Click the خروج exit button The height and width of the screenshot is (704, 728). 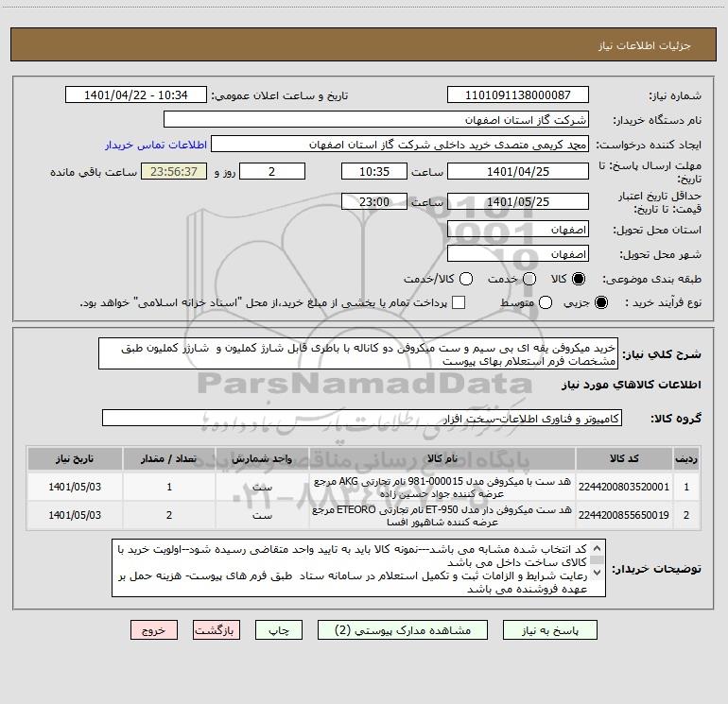pos(154,630)
